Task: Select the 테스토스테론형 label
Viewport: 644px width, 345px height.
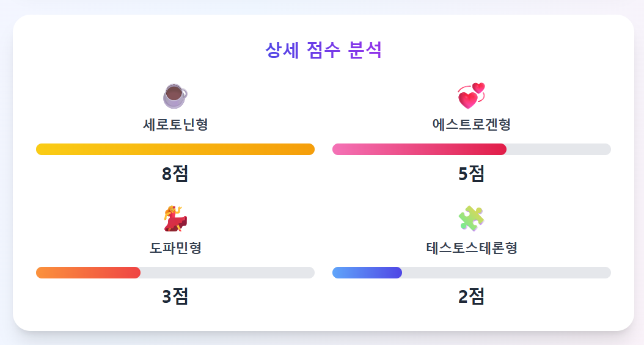Action: coord(471,248)
